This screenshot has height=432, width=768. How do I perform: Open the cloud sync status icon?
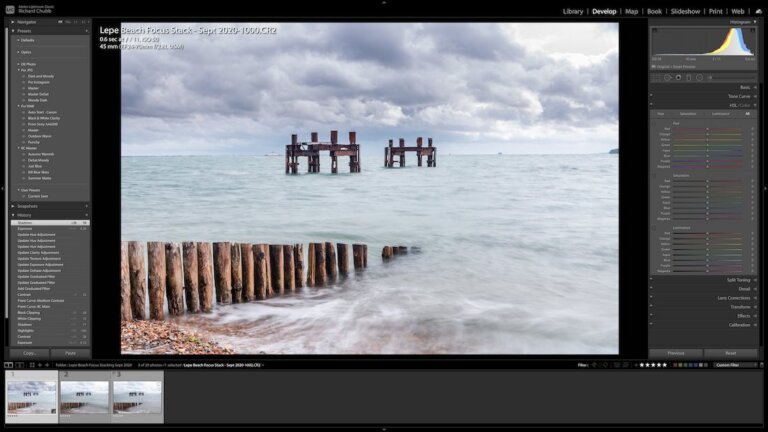click(759, 11)
